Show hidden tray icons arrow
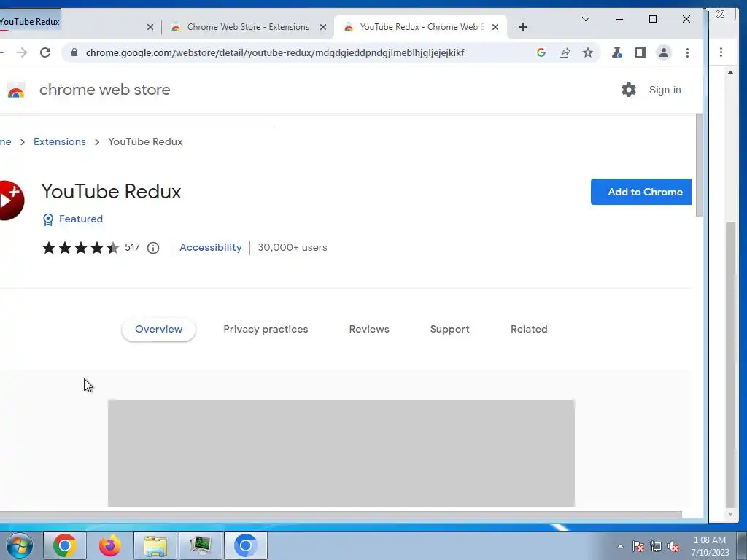This screenshot has height=560, width=747. [620, 546]
